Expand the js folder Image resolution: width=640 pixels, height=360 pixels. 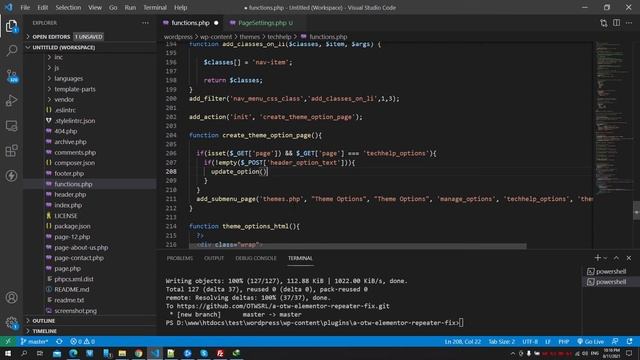point(57,68)
